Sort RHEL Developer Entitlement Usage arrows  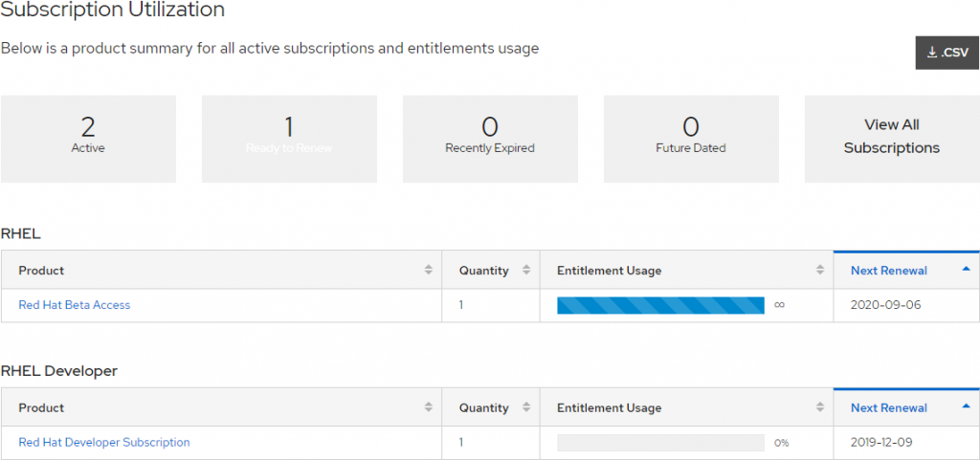click(819, 407)
